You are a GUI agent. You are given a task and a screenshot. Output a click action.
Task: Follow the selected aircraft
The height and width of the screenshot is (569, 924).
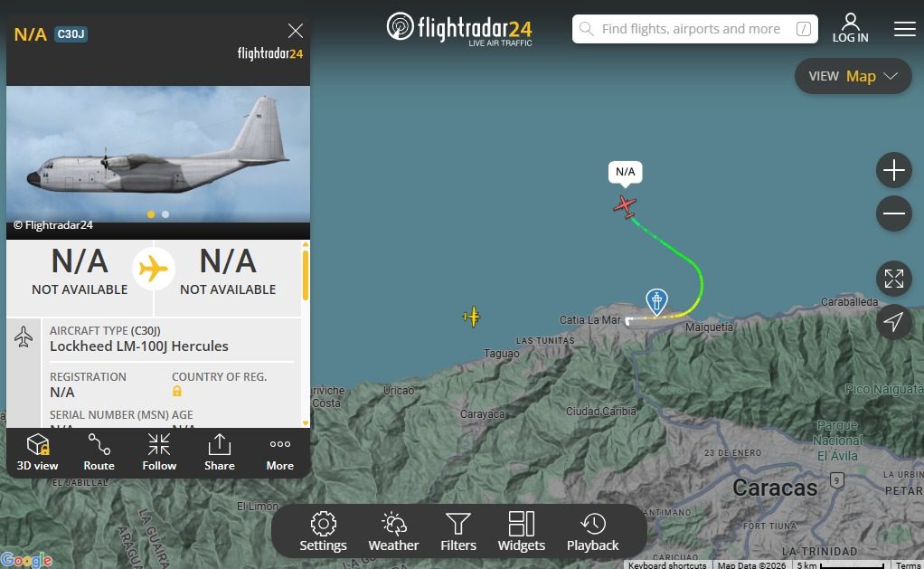pyautogui.click(x=159, y=452)
